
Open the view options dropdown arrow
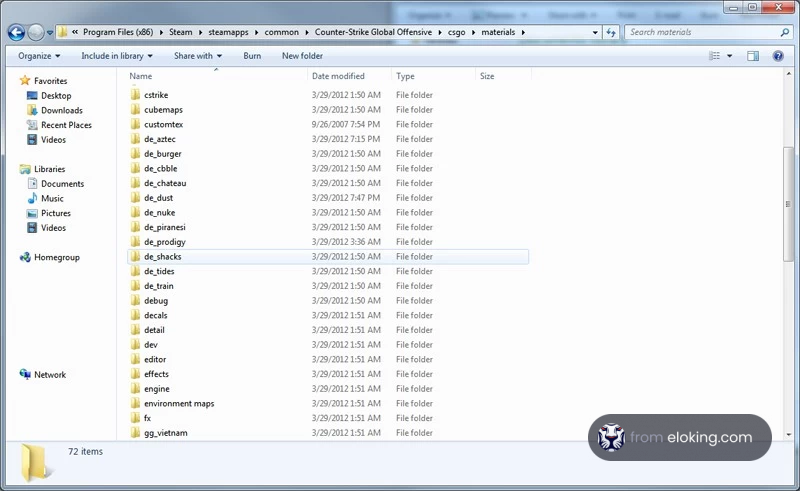click(730, 56)
